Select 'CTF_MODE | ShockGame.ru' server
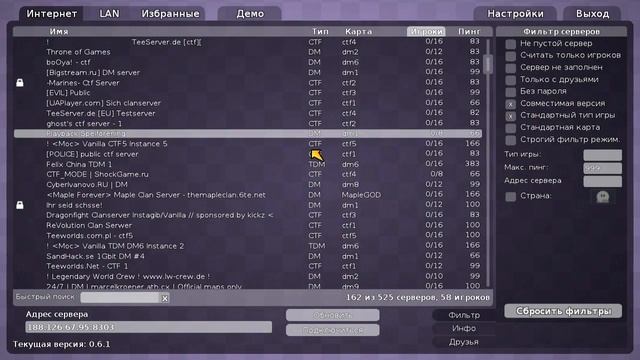640x360 pixels. pos(248,174)
